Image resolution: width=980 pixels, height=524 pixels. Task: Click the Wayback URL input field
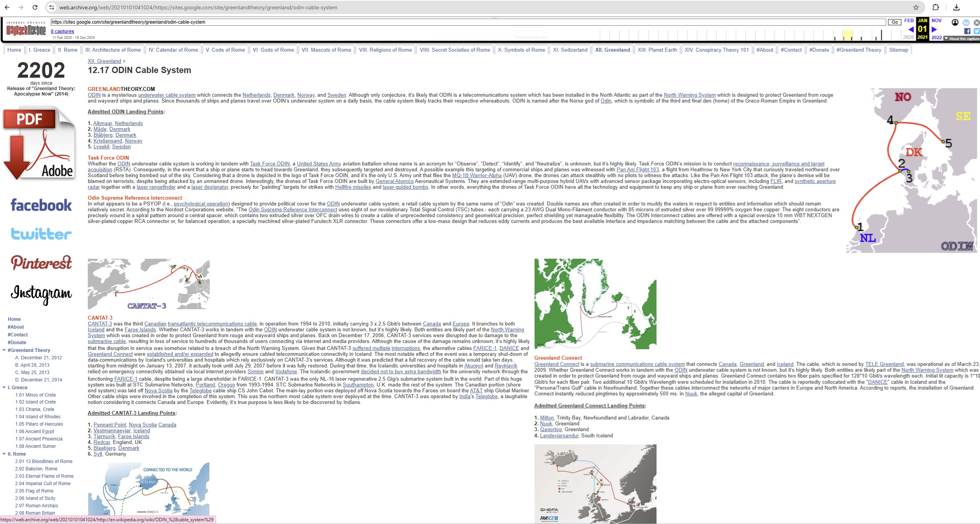(466, 22)
